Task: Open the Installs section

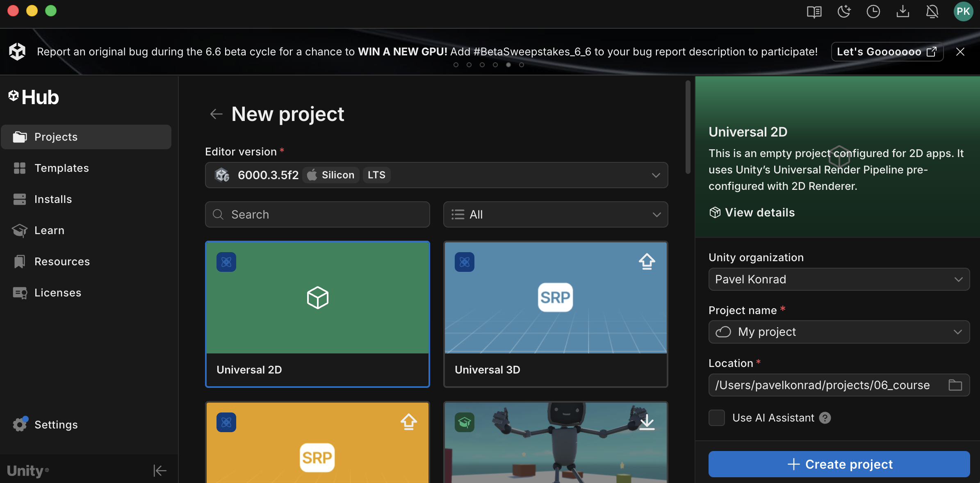Action: point(86,199)
